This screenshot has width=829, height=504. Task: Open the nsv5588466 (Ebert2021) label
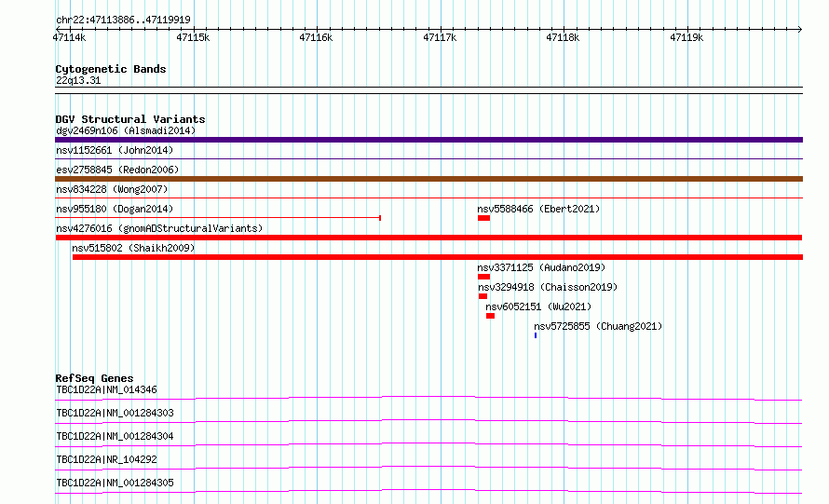(x=538, y=209)
